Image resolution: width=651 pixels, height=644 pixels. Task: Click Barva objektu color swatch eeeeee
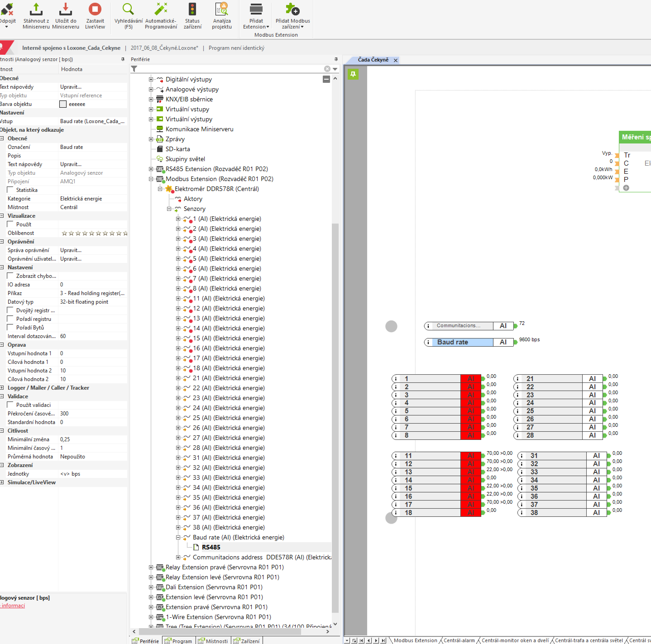pyautogui.click(x=63, y=104)
